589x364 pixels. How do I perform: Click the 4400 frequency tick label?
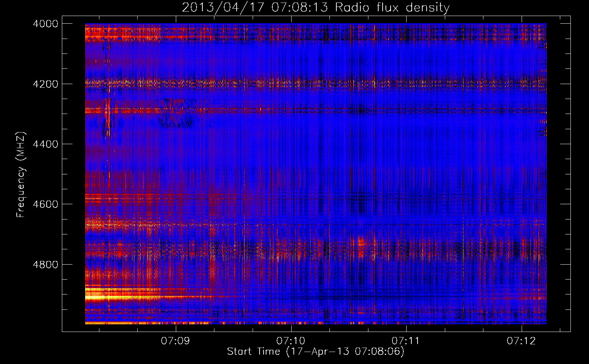(x=46, y=144)
